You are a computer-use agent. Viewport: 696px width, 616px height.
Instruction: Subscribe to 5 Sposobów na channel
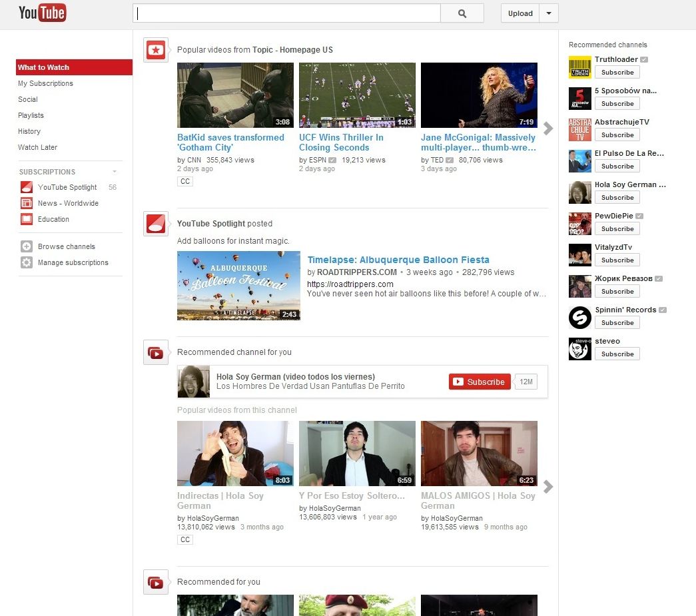click(x=617, y=103)
